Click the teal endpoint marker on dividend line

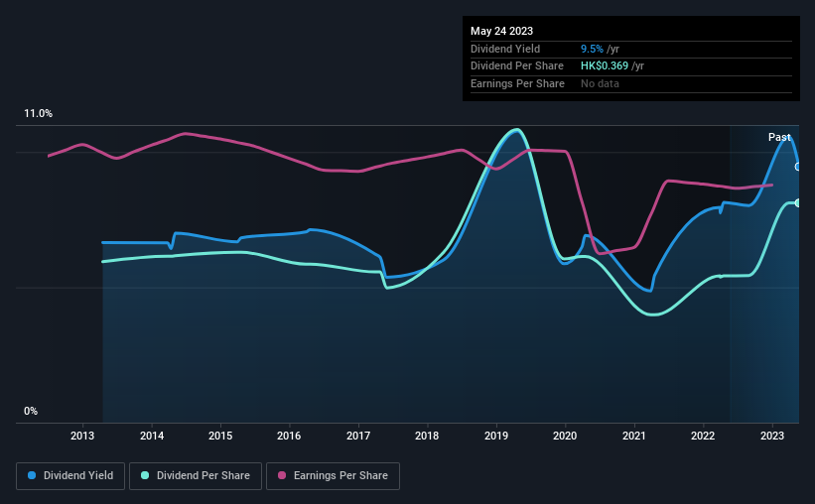point(798,202)
